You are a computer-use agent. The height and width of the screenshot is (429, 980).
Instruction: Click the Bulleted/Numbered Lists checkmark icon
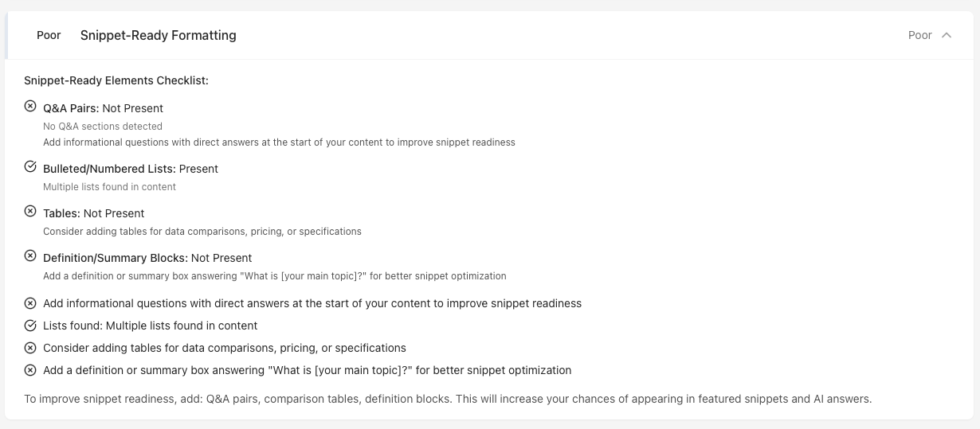[x=30, y=167]
